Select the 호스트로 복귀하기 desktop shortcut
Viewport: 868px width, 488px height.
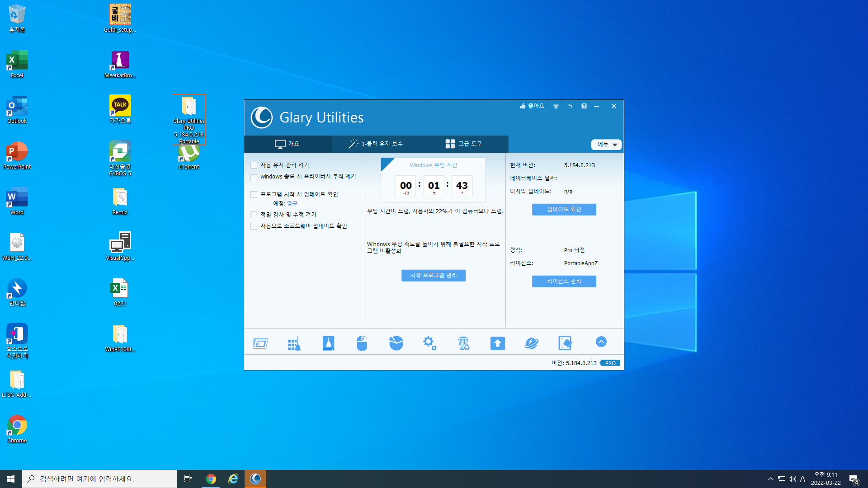[17, 341]
